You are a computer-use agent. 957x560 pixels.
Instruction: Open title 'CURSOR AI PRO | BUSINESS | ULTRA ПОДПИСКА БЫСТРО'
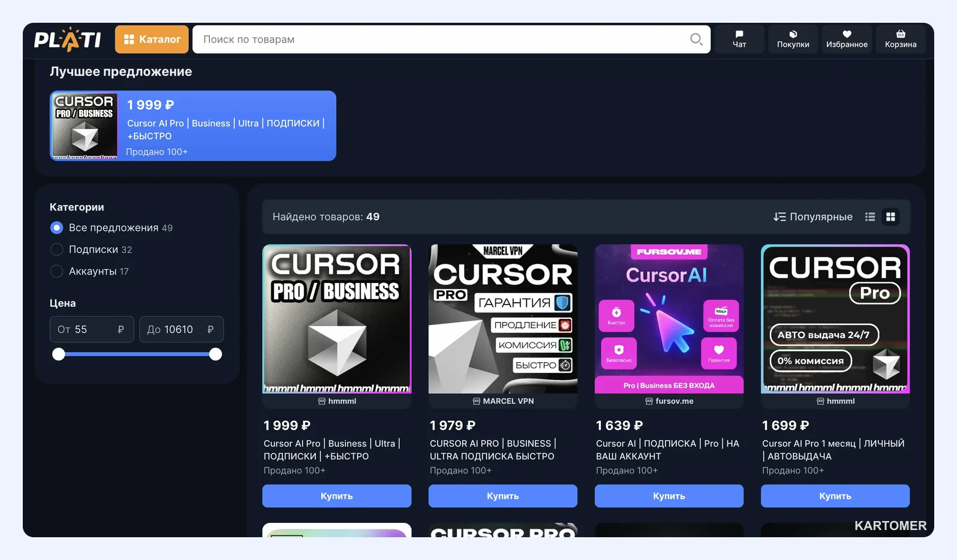coord(493,450)
